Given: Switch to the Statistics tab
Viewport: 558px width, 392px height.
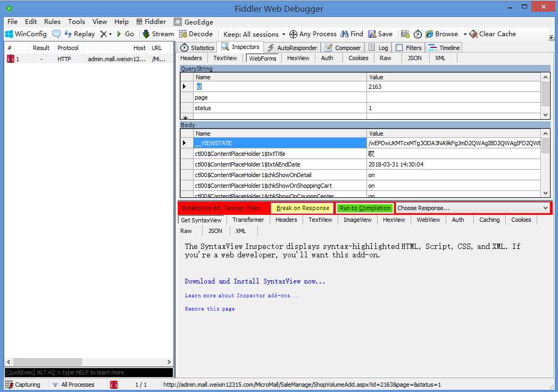Looking at the screenshot, I should pyautogui.click(x=197, y=48).
